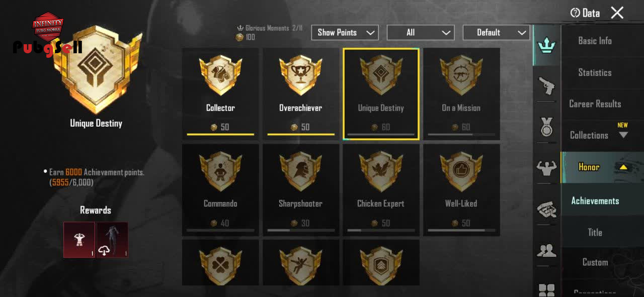644x297 pixels.
Task: Select the medal sidebar icon
Action: (x=546, y=127)
